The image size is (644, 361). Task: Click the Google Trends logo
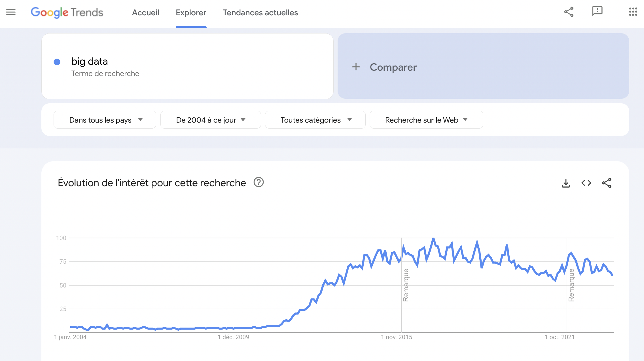(x=67, y=12)
